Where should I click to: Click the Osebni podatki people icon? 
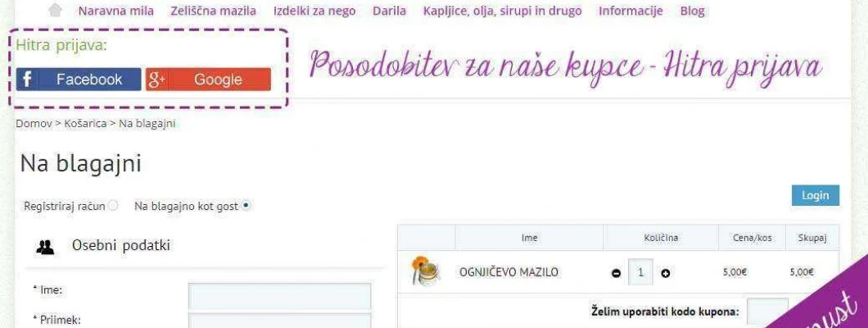(45, 247)
